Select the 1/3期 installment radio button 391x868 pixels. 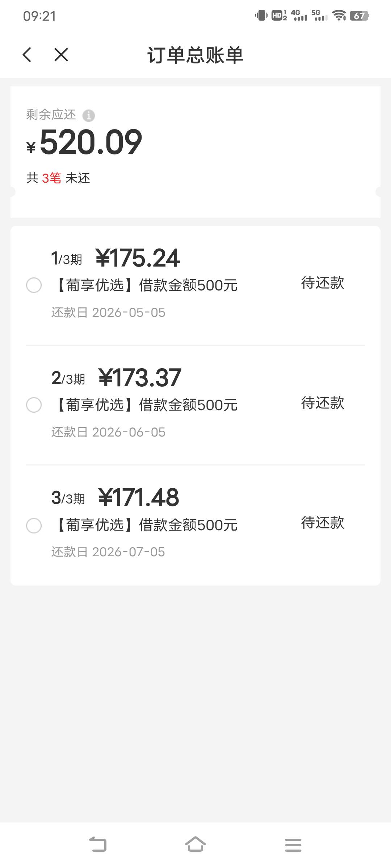click(34, 285)
